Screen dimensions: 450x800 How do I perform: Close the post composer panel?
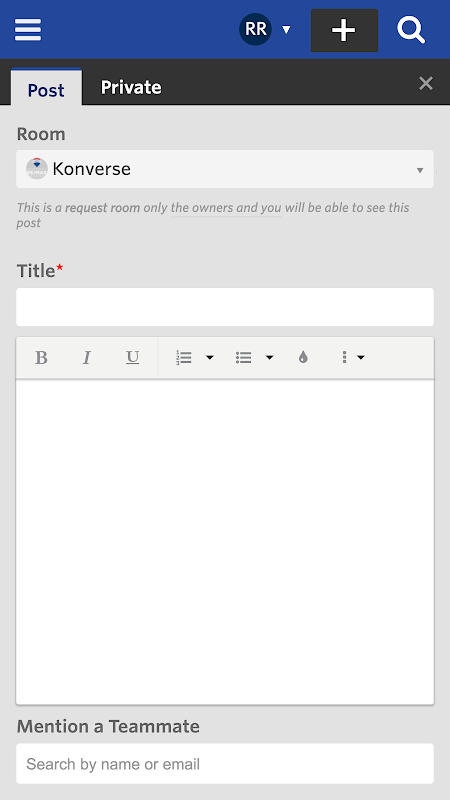pos(426,83)
